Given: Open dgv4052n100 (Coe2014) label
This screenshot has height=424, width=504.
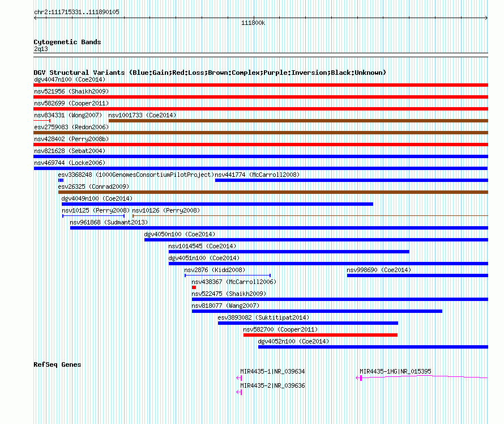Looking at the screenshot, I should pos(293,341).
